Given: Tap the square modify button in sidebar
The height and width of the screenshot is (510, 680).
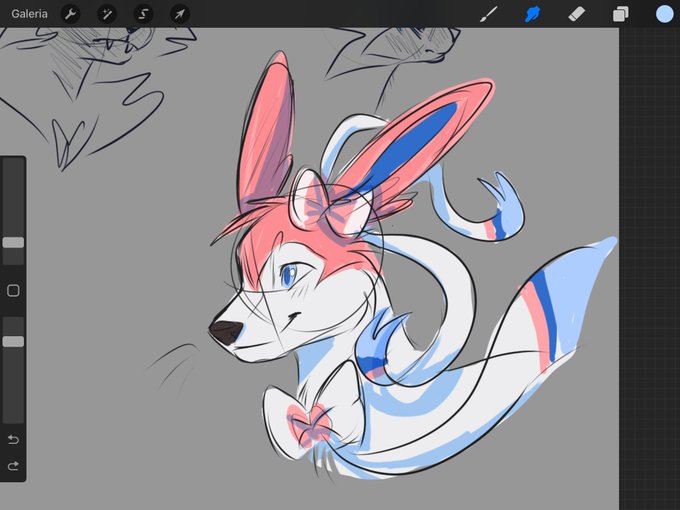Looking at the screenshot, I should 13,290.
